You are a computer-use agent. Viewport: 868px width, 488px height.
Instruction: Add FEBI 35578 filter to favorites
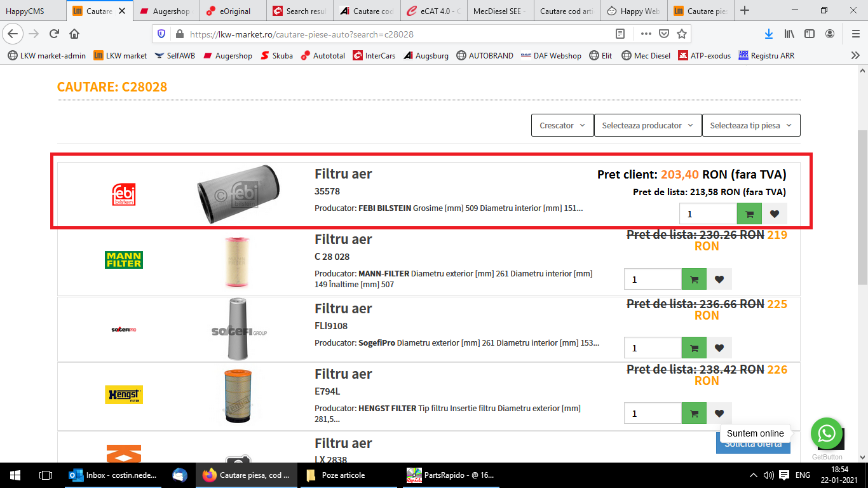point(775,214)
